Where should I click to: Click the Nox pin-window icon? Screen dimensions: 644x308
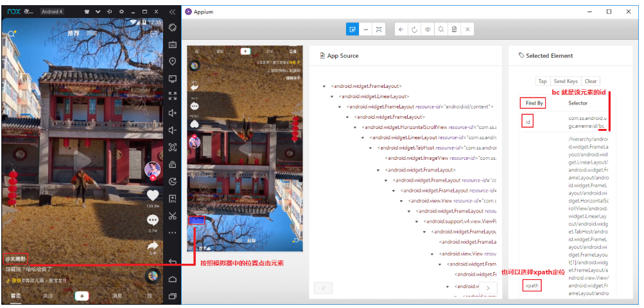(110, 12)
